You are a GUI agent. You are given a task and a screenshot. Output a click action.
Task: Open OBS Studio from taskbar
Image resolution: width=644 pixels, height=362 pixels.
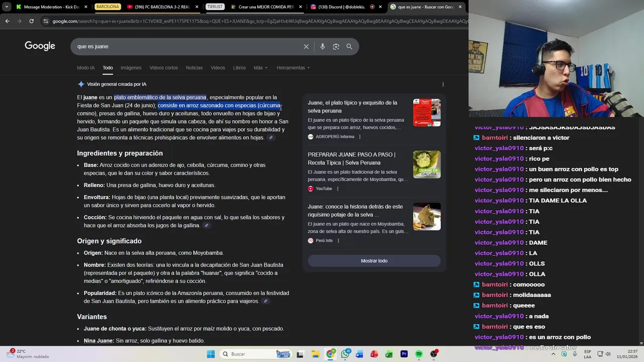tap(434, 354)
